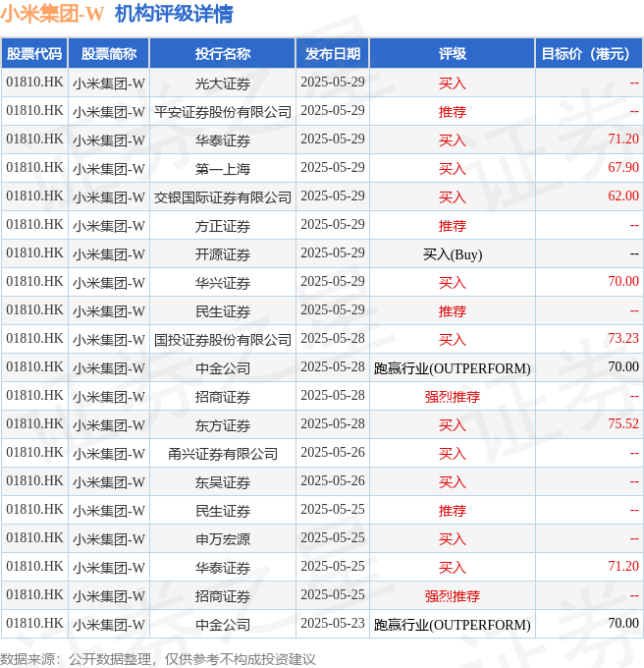Click 01810.HK in the 光大证券 row
The height and width of the screenshot is (668, 644).
pos(34,82)
